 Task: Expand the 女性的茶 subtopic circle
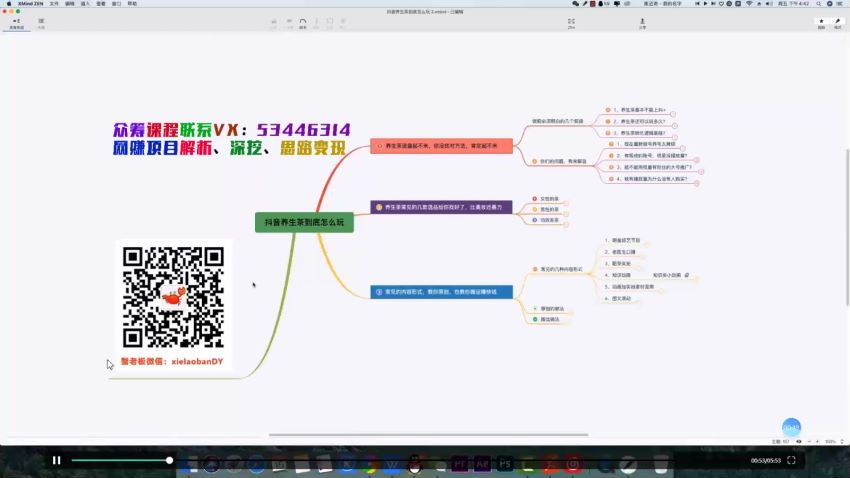(566, 203)
